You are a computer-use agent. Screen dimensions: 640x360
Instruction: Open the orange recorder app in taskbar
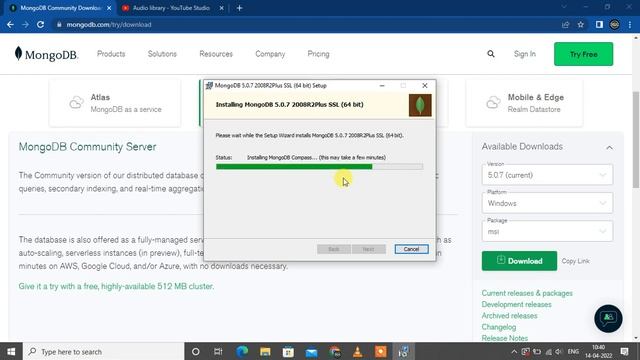click(380, 351)
